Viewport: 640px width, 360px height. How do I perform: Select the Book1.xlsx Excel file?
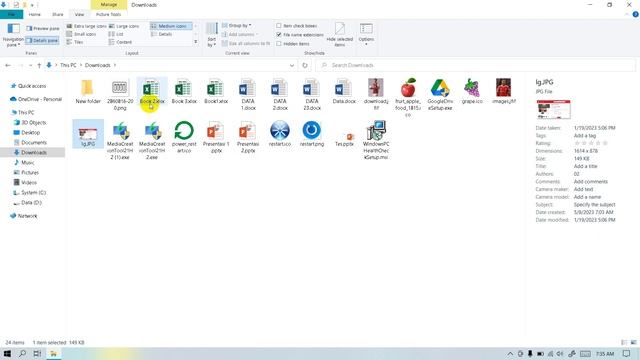coord(216,91)
